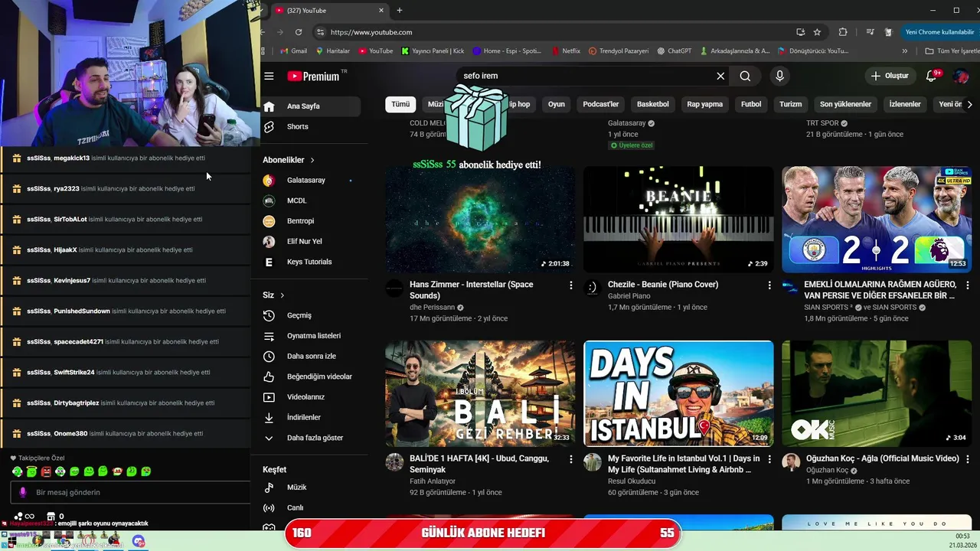This screenshot has width=980, height=551.
Task: Open options for EMEKLİ OLMALARINA RAĞMEN AGÜERO video
Action: [x=968, y=285]
